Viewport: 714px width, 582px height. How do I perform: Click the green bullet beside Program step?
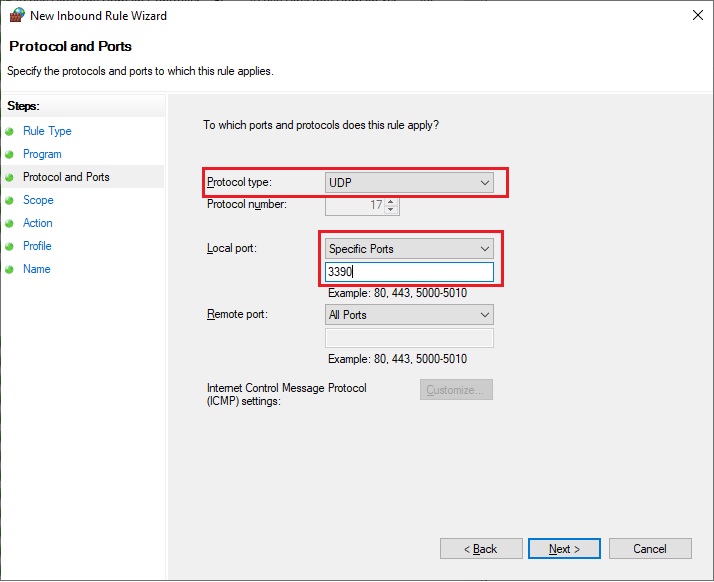click(10, 155)
